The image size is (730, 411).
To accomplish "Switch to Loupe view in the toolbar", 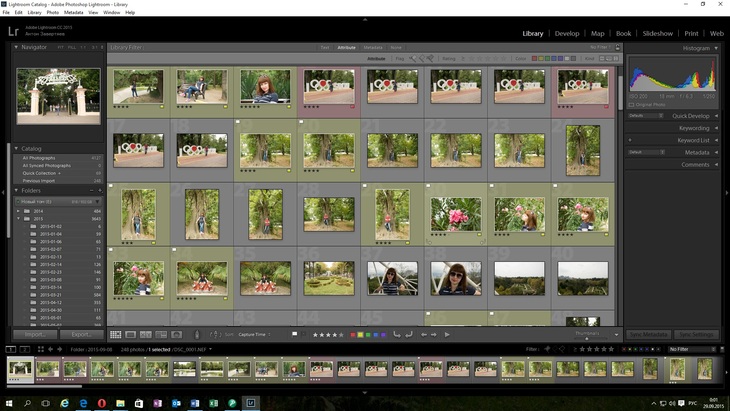I will coord(131,334).
